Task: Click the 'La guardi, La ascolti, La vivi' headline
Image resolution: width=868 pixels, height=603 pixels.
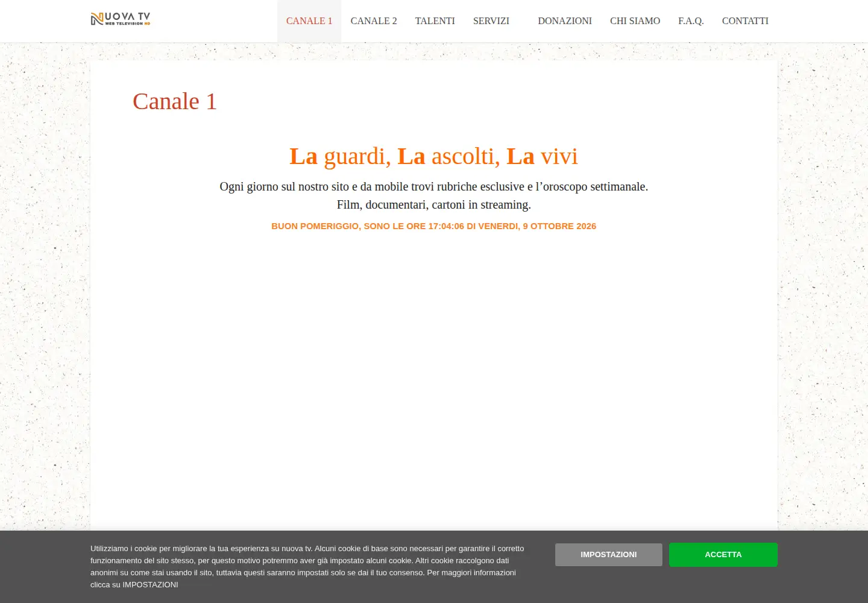Action: [x=434, y=156]
